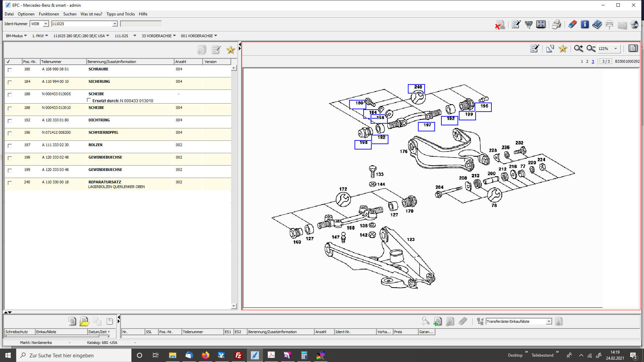Screen dimensions: 644x362
Task: Click the shopping basket filter icon
Action: [529, 24]
